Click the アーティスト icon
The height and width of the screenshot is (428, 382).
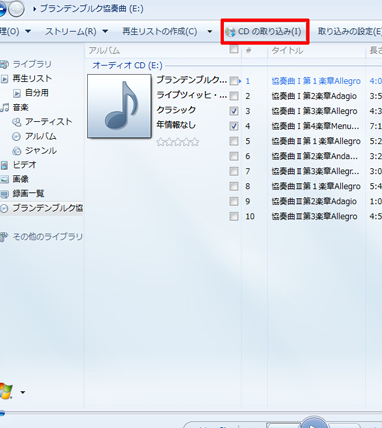pyautogui.click(x=17, y=122)
